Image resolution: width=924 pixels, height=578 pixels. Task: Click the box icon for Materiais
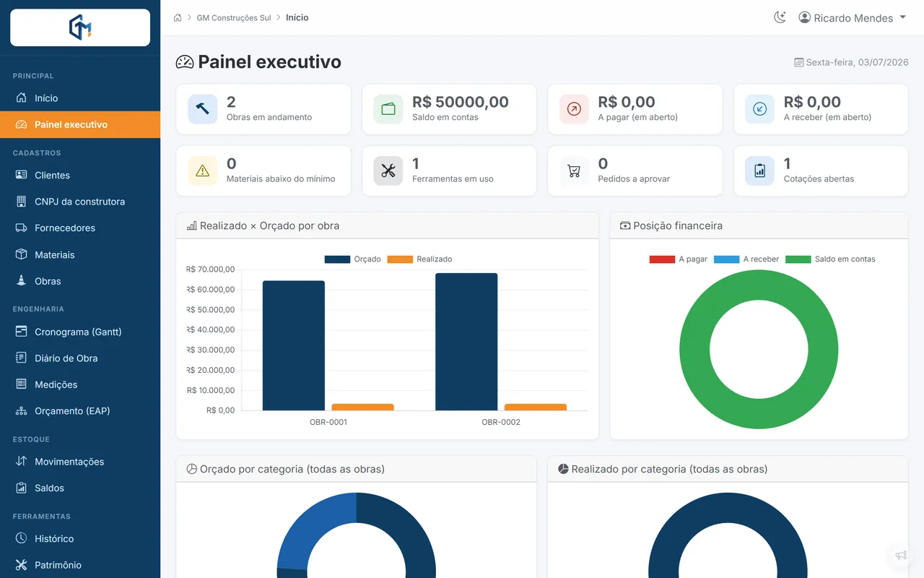21,254
